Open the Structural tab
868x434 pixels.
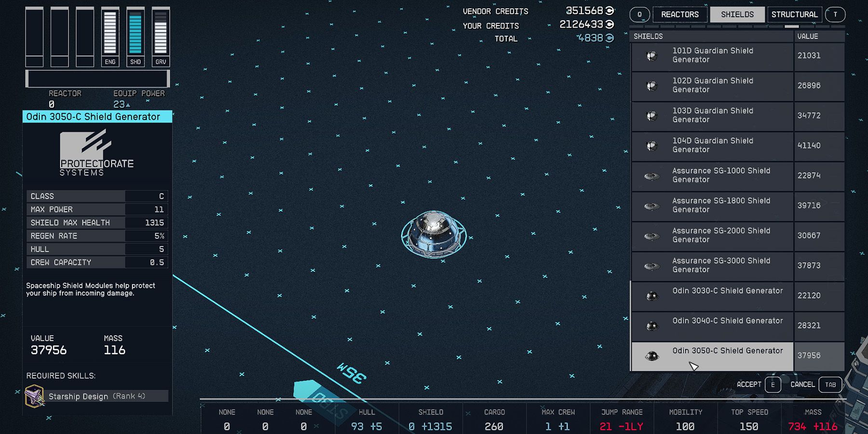point(794,14)
